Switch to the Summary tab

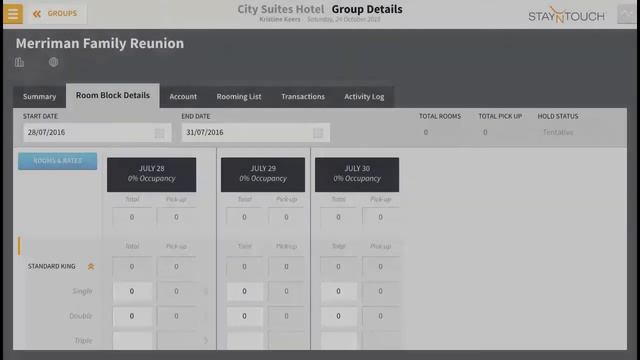(x=40, y=97)
